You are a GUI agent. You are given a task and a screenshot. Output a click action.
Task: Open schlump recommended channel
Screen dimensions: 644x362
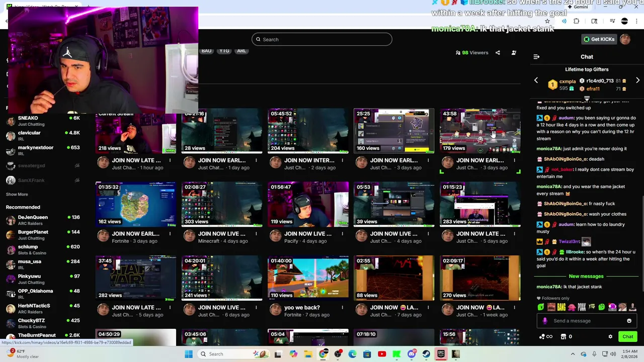coord(43,249)
